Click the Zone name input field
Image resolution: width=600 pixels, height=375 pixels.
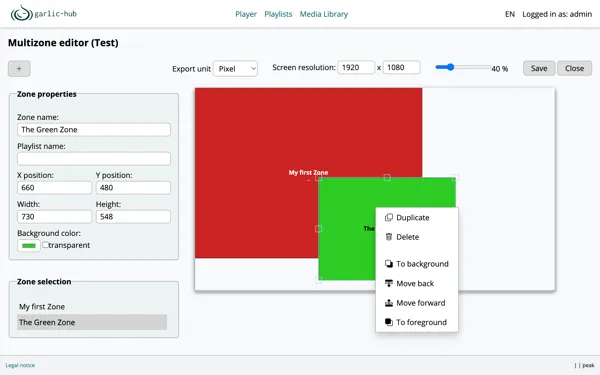point(94,130)
